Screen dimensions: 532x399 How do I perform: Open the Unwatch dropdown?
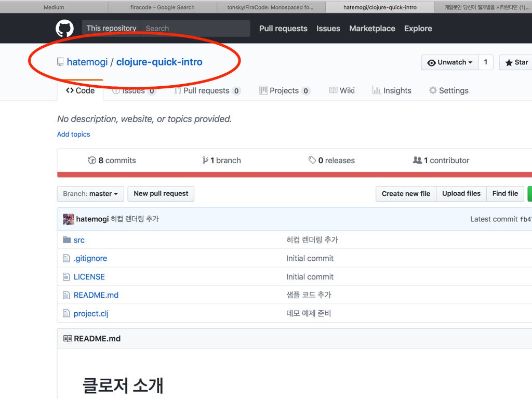pos(450,62)
